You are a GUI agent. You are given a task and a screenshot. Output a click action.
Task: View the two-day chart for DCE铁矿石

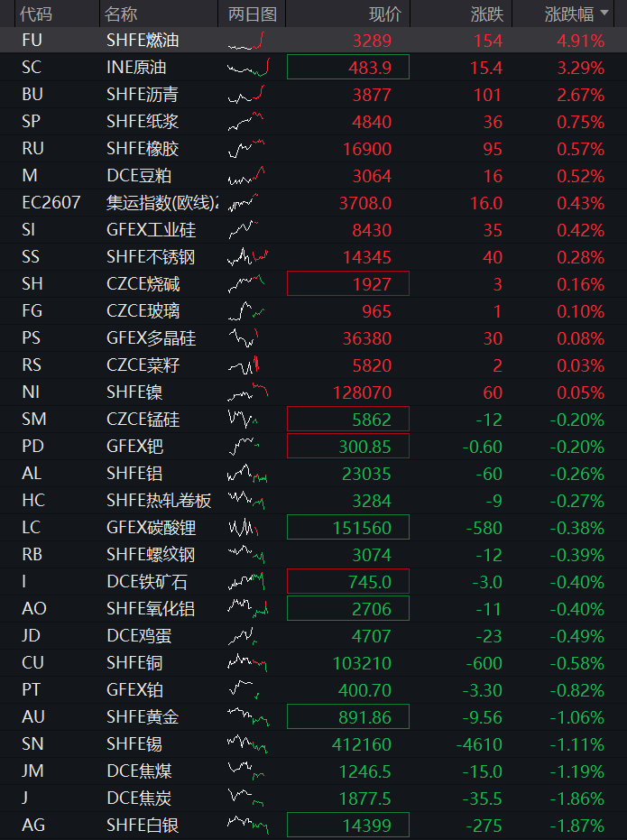246,582
